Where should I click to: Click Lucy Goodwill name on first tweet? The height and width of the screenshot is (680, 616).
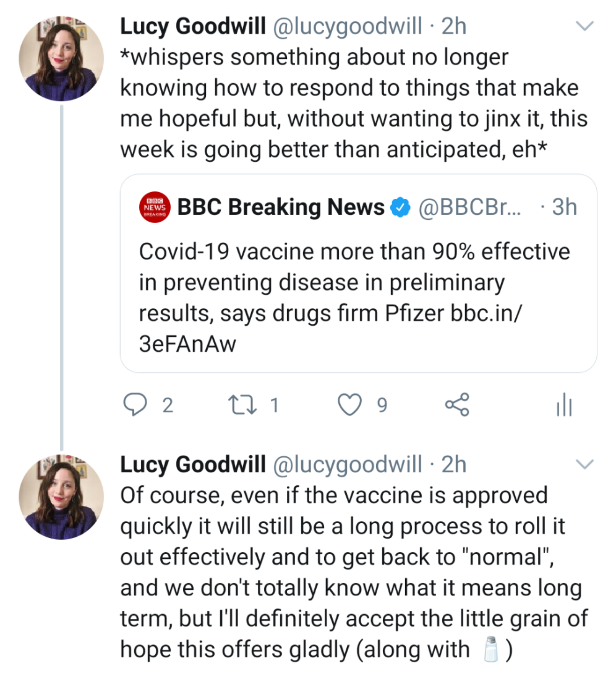pyautogui.click(x=193, y=26)
